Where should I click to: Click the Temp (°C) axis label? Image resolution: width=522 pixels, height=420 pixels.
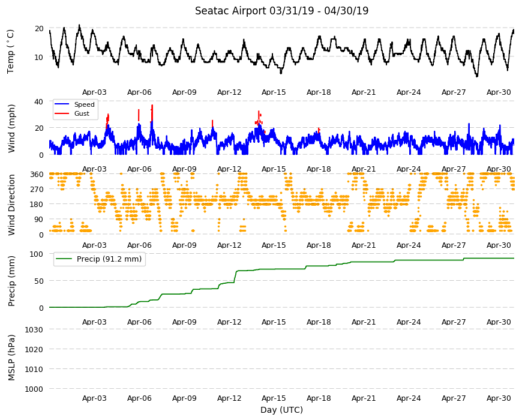click(11, 52)
